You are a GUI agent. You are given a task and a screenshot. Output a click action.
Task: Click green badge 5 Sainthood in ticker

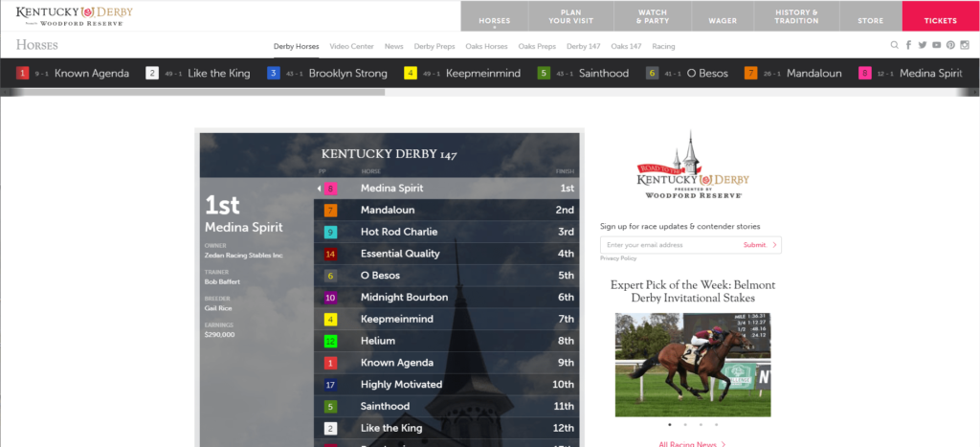tap(544, 73)
